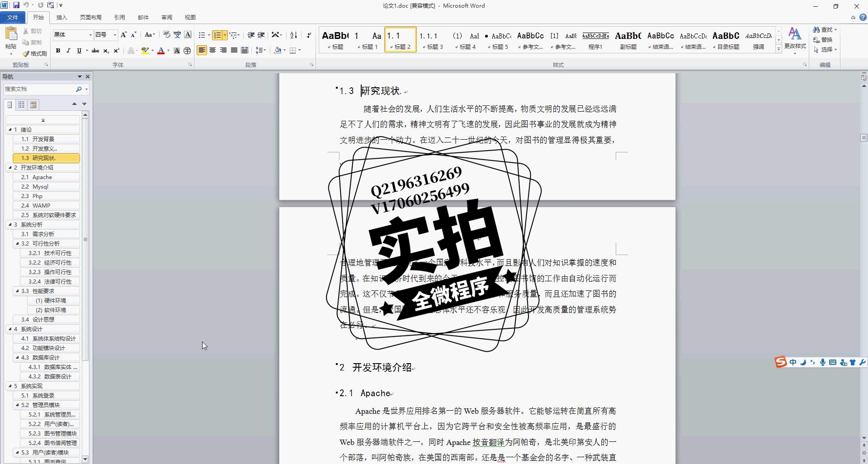Click the Find binoculars button
This screenshot has height=464, width=868.
click(x=816, y=29)
